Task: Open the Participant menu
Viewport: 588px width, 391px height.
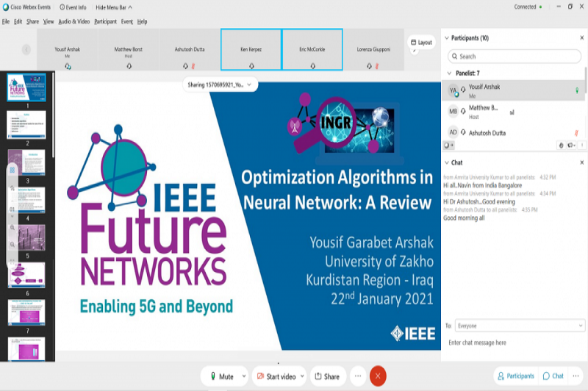Action: pos(105,21)
